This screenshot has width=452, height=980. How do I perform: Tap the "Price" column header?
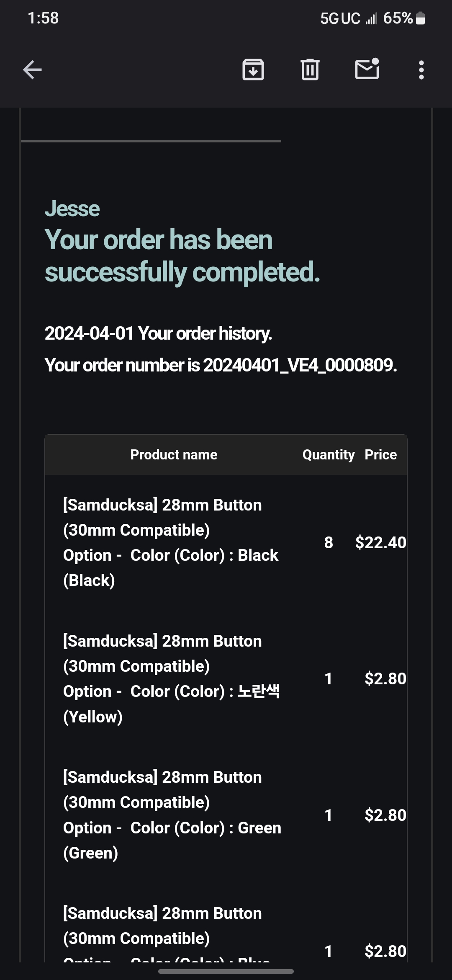[380, 454]
